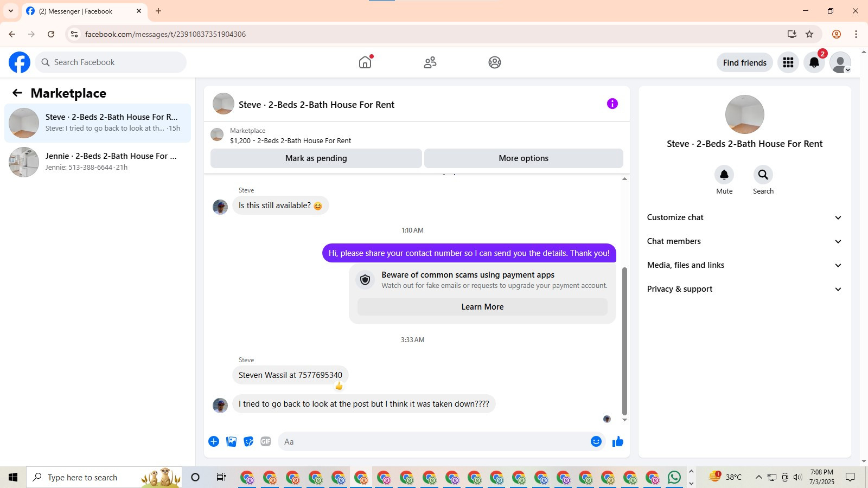Click Mark as pending button

(x=316, y=158)
